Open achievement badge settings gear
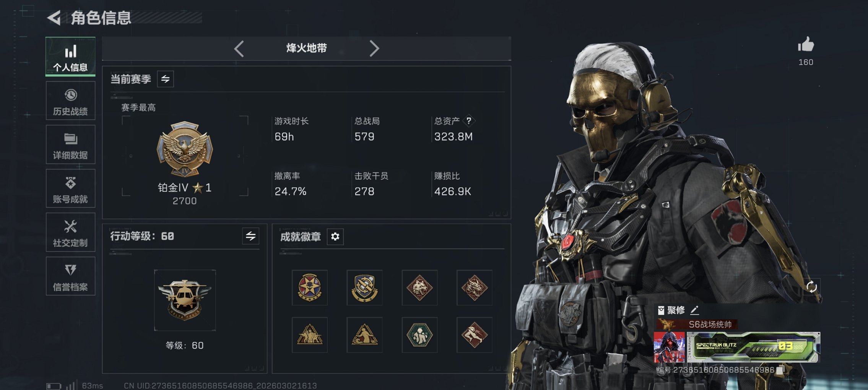The image size is (868, 390). [x=335, y=237]
